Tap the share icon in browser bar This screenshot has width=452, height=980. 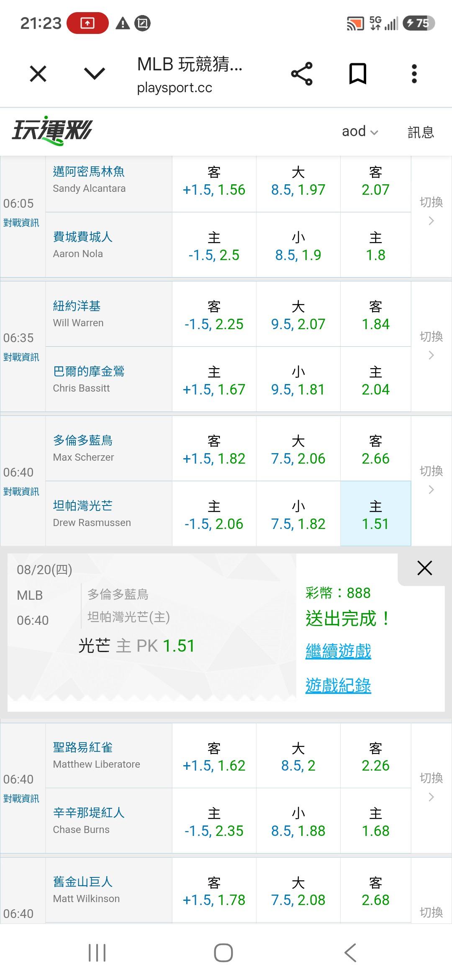(302, 74)
